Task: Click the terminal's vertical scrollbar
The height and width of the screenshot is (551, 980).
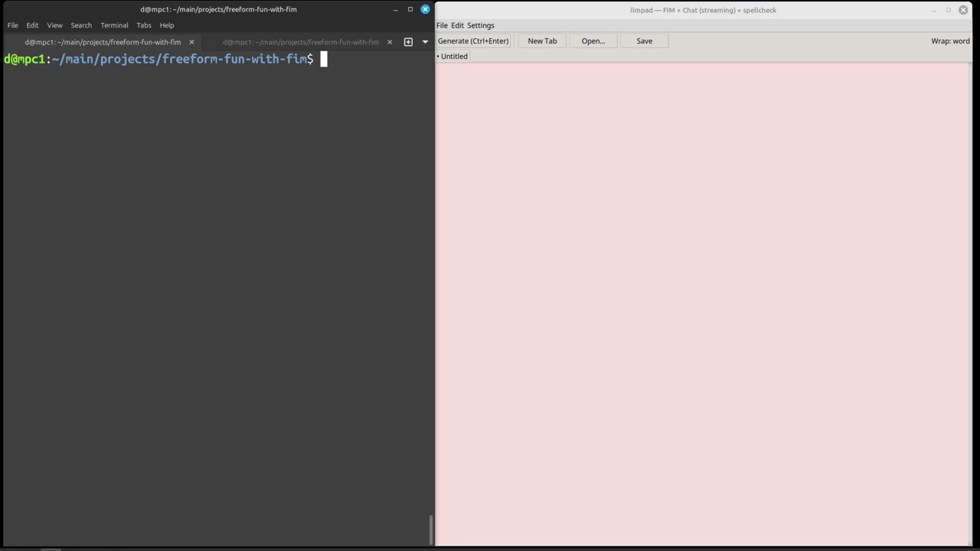Action: [x=431, y=528]
